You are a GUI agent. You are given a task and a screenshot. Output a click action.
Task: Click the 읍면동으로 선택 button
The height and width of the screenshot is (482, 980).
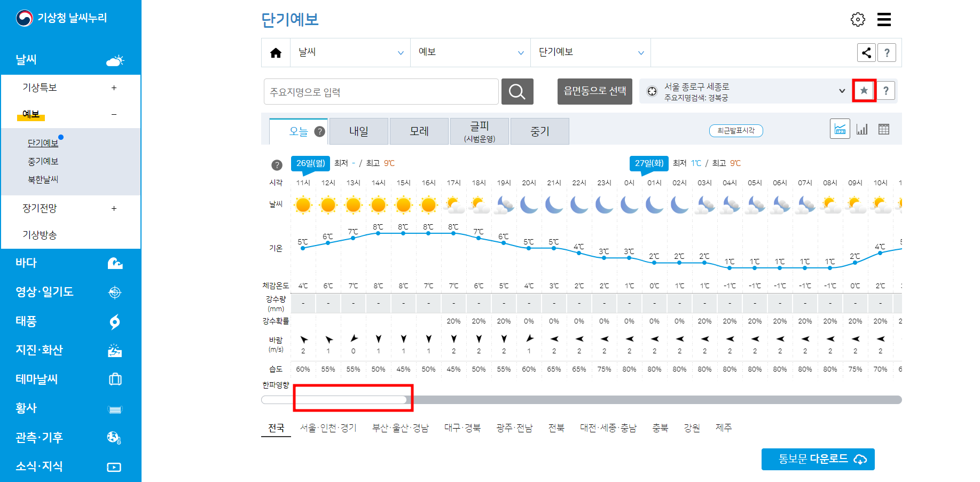[594, 91]
